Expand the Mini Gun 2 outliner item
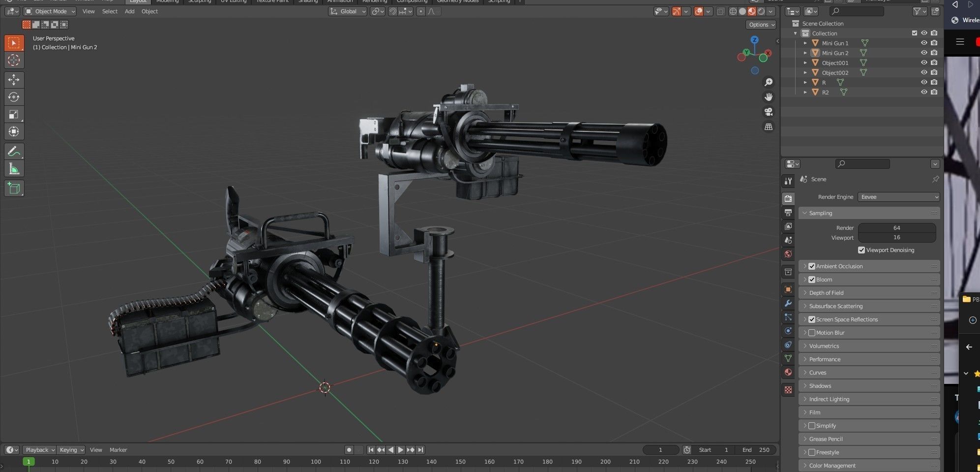This screenshot has height=472, width=980. [x=805, y=53]
